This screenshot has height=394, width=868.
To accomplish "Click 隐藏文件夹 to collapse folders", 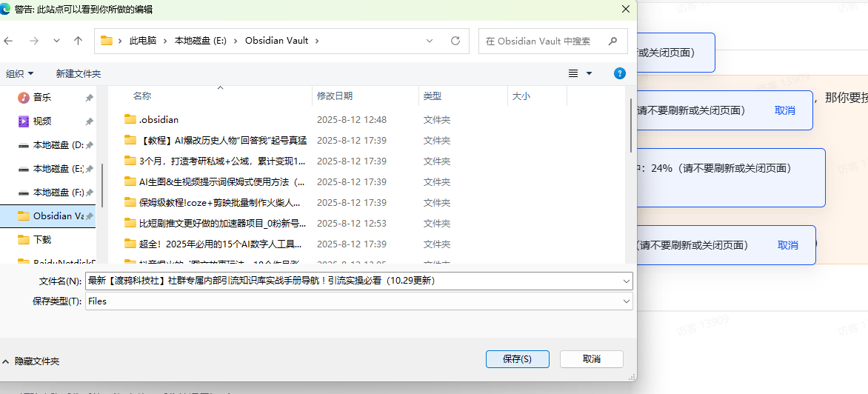I will [32, 361].
